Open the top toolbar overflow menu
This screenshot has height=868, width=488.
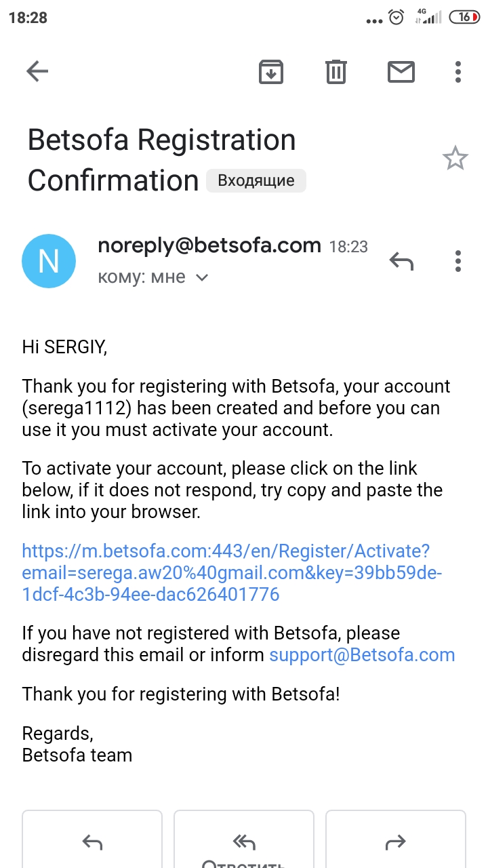click(x=458, y=71)
